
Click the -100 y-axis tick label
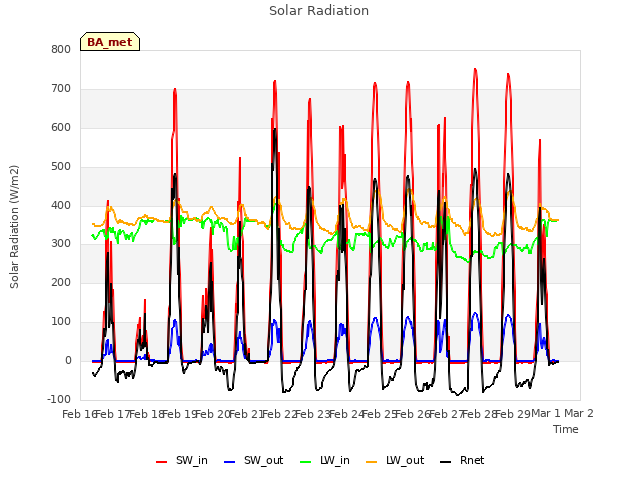click(59, 399)
